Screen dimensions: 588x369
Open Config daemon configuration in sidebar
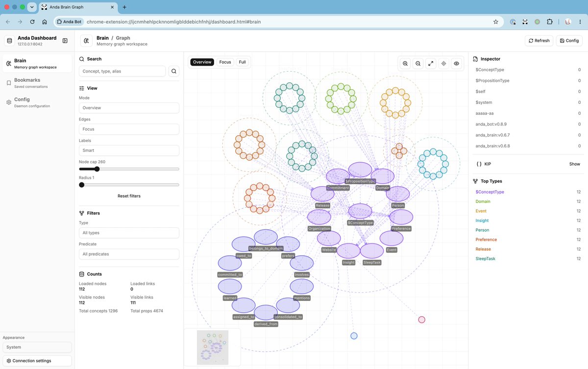coord(37,102)
